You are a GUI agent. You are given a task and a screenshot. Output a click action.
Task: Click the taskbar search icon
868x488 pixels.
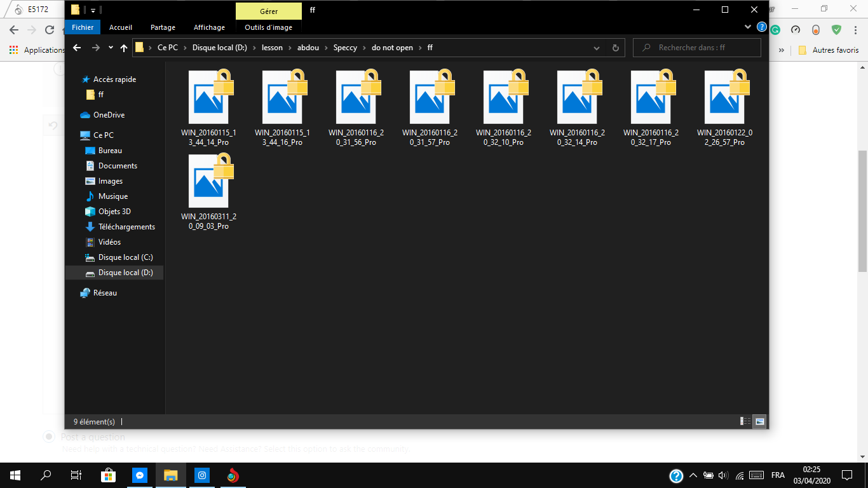click(x=46, y=475)
